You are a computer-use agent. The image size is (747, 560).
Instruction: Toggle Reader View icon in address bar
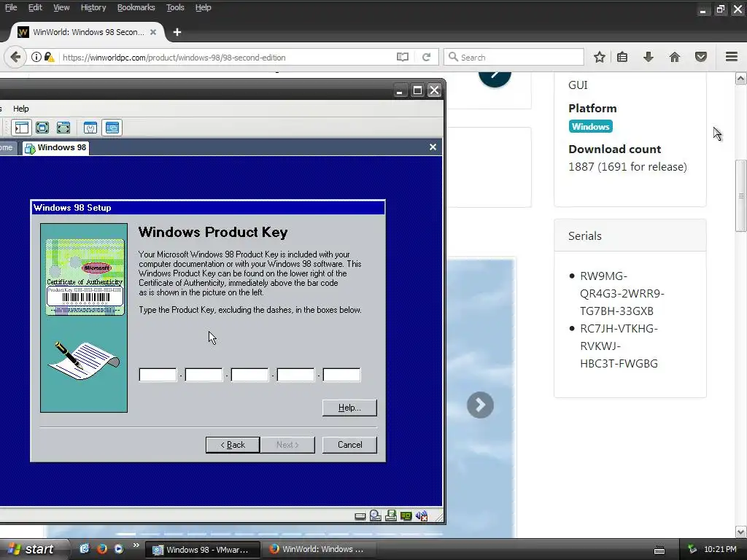point(403,57)
